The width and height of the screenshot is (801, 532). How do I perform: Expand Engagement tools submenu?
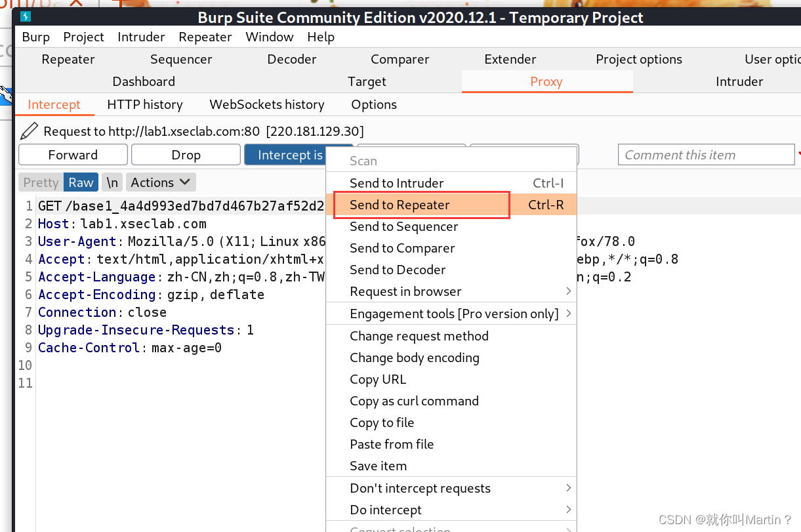pos(451,314)
